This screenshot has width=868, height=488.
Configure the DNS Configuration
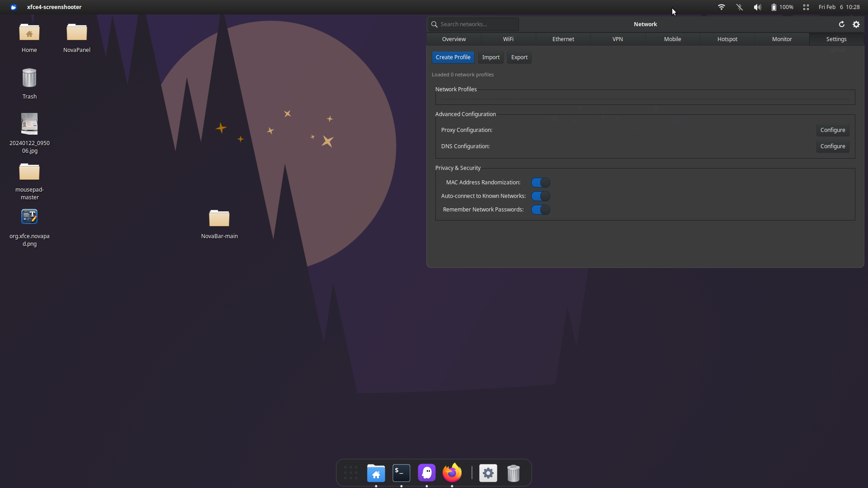tap(833, 146)
